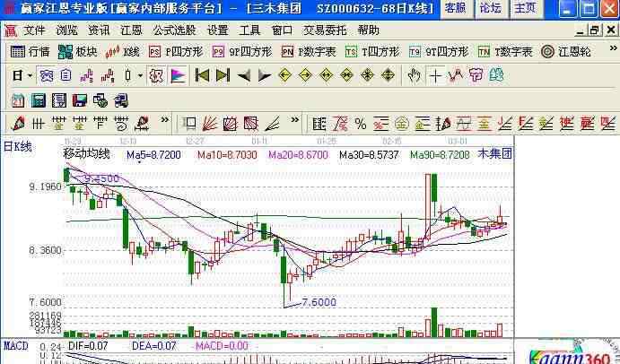Viewport: 620px width, 364px height.
Task: Switch to K线 chart view
Action: coord(122,52)
